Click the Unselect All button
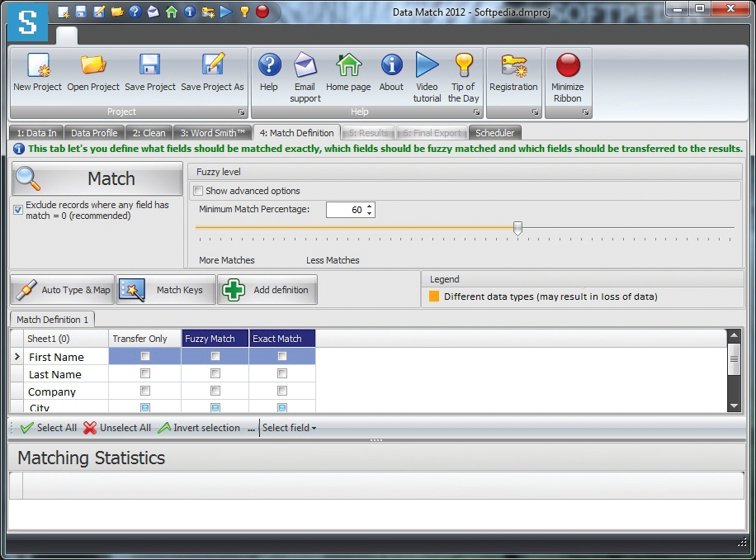The height and width of the screenshot is (560, 756). click(x=117, y=428)
